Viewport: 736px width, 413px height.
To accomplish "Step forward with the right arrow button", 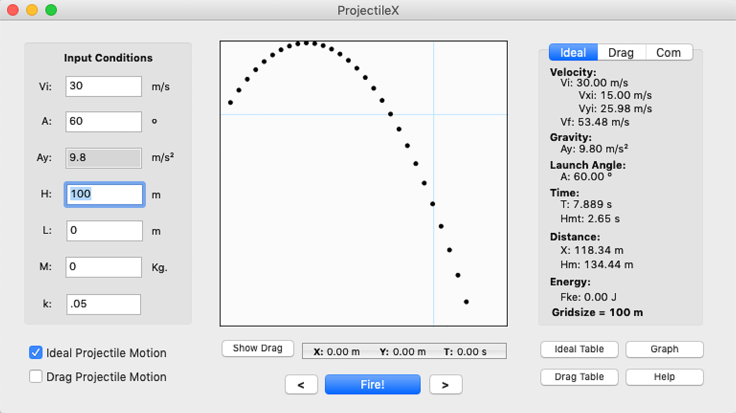I will (445, 384).
